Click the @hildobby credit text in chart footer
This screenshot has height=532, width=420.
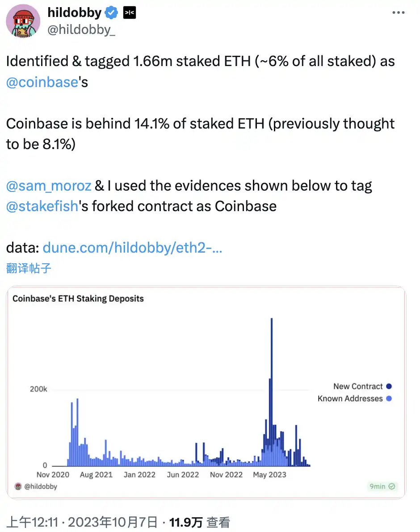[x=40, y=486]
